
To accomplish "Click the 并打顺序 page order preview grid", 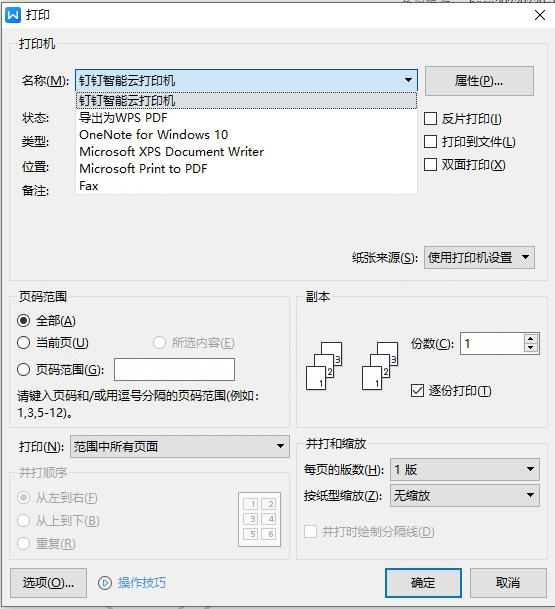I will click(x=259, y=519).
